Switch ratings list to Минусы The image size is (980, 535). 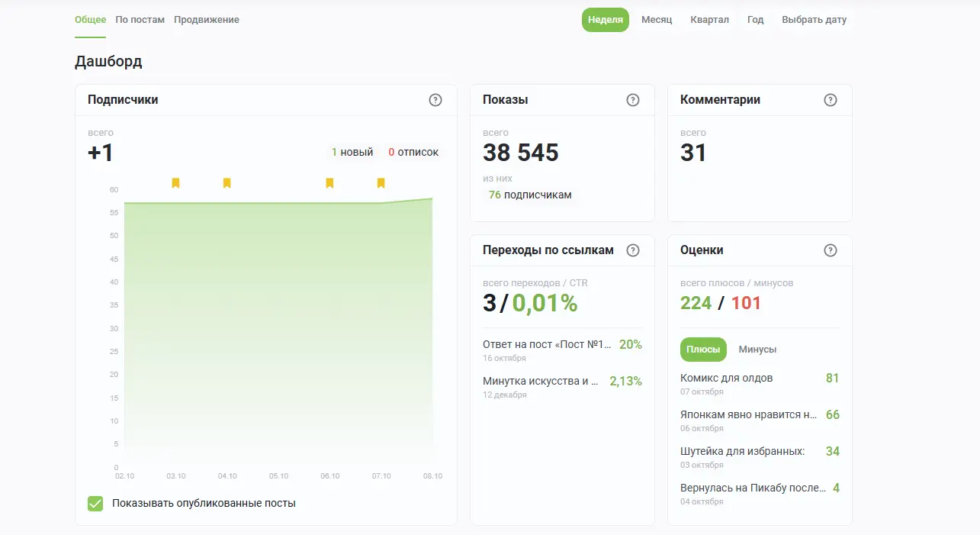pos(757,350)
